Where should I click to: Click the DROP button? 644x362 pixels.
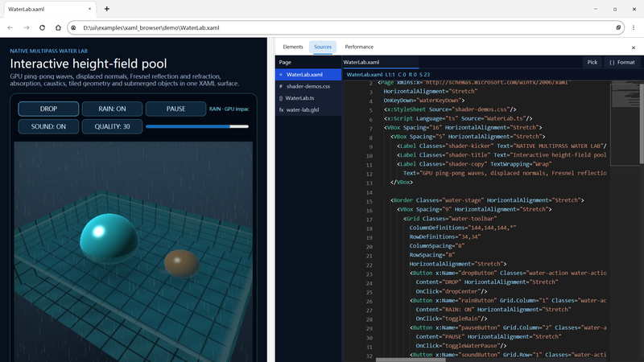(48, 109)
